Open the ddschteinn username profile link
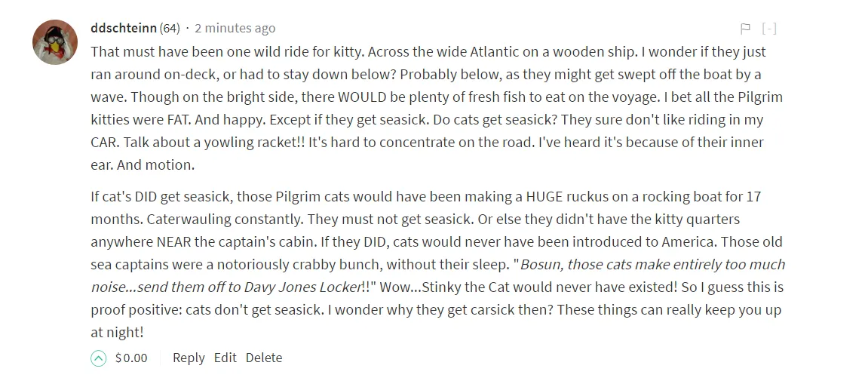 coord(124,28)
